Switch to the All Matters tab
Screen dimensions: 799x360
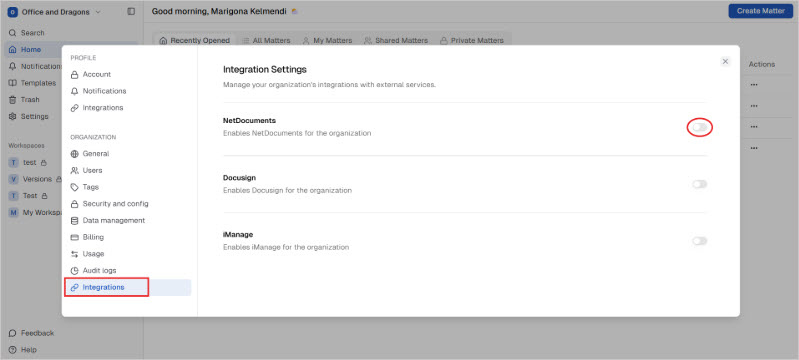266,40
